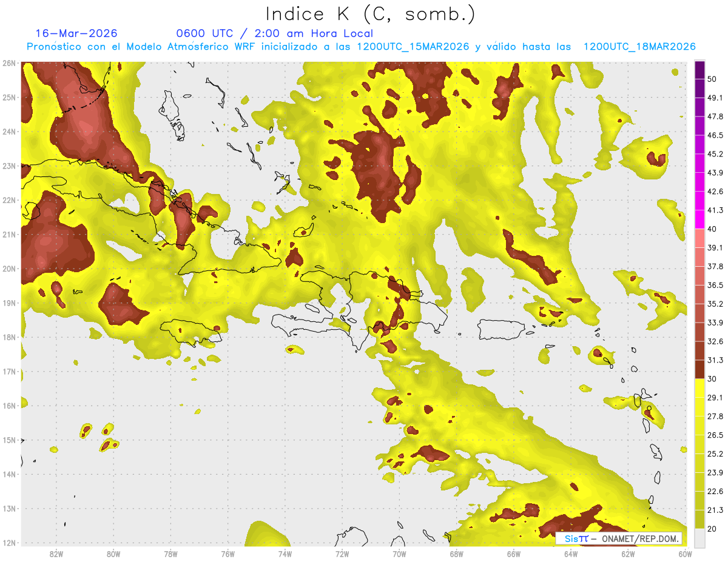Click the "41.3" scale label
Viewport: 728px width, 562px height.
coord(715,210)
